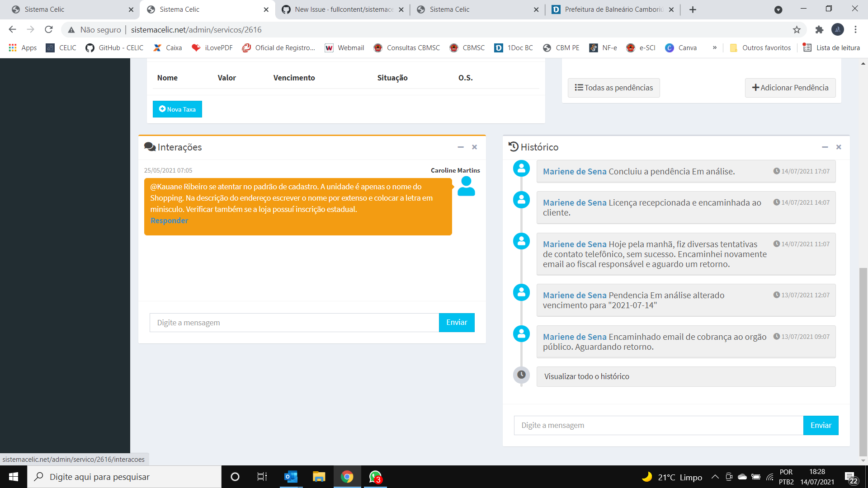Click the Vencimento column header
The width and height of the screenshot is (868, 488).
294,78
